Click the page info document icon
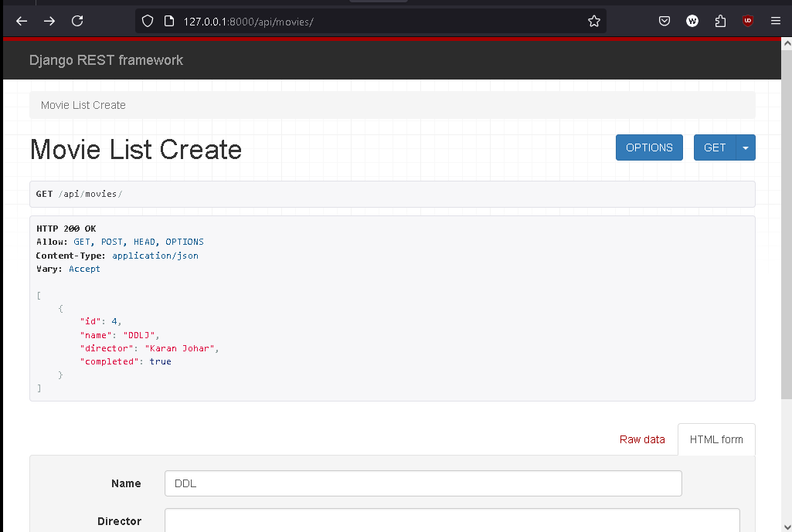This screenshot has width=792, height=532. 169,21
